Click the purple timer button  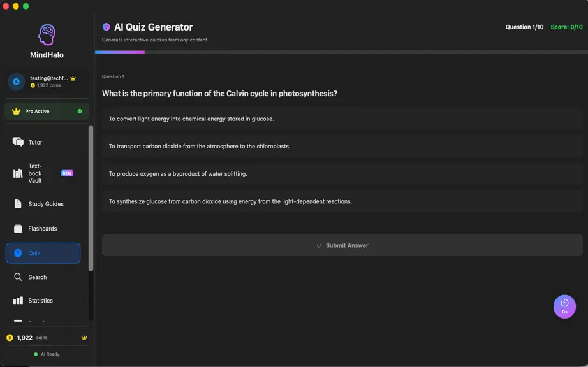click(x=564, y=306)
